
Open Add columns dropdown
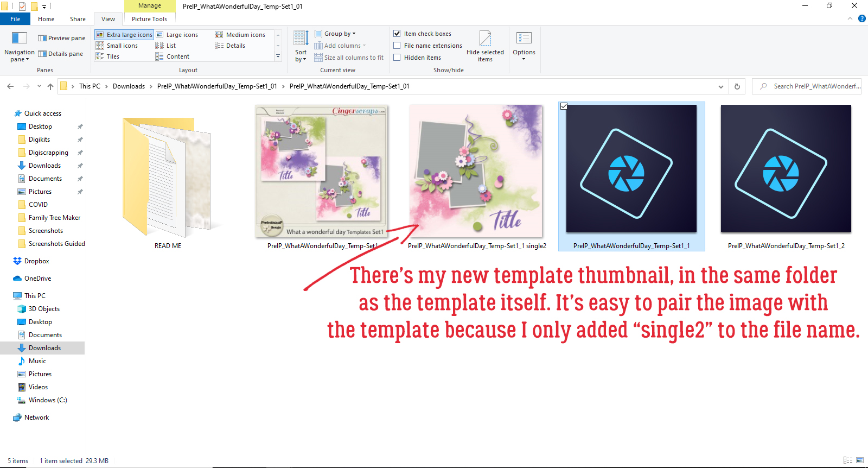point(340,46)
